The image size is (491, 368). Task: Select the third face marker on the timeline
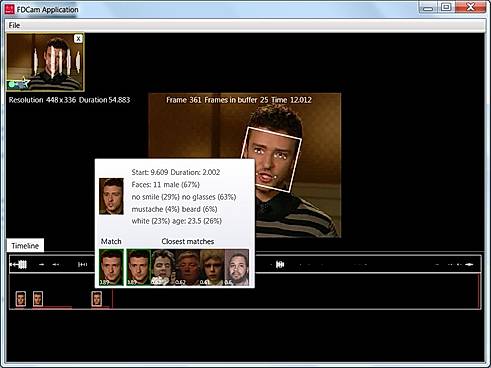97,299
